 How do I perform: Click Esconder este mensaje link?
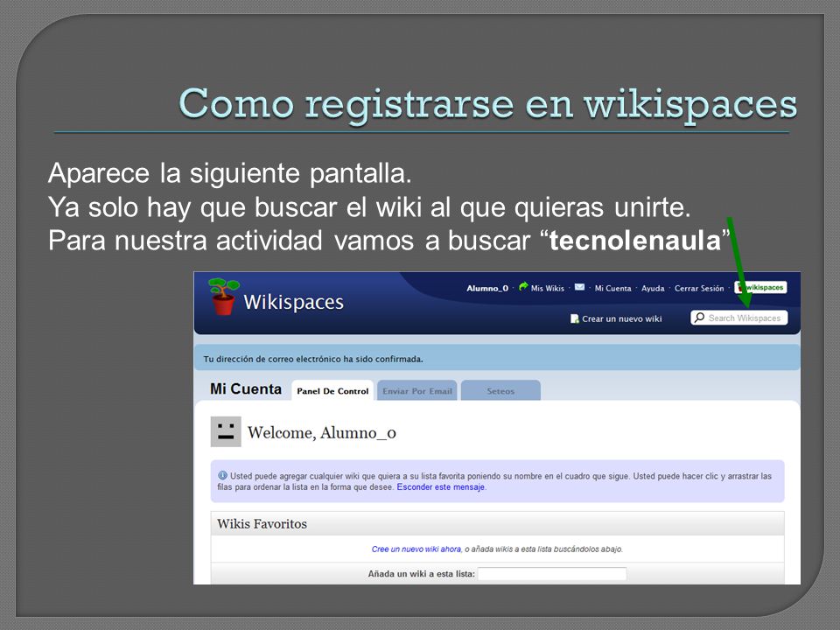pos(440,487)
